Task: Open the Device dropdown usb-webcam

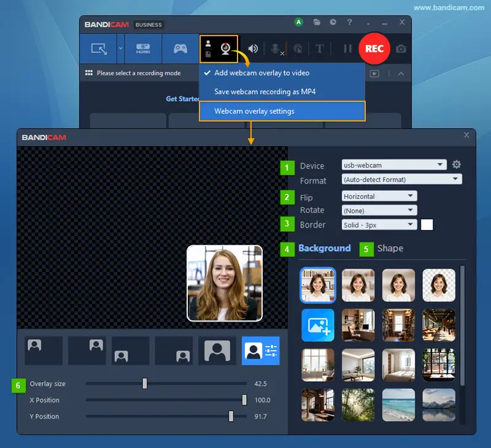Action: pos(394,165)
